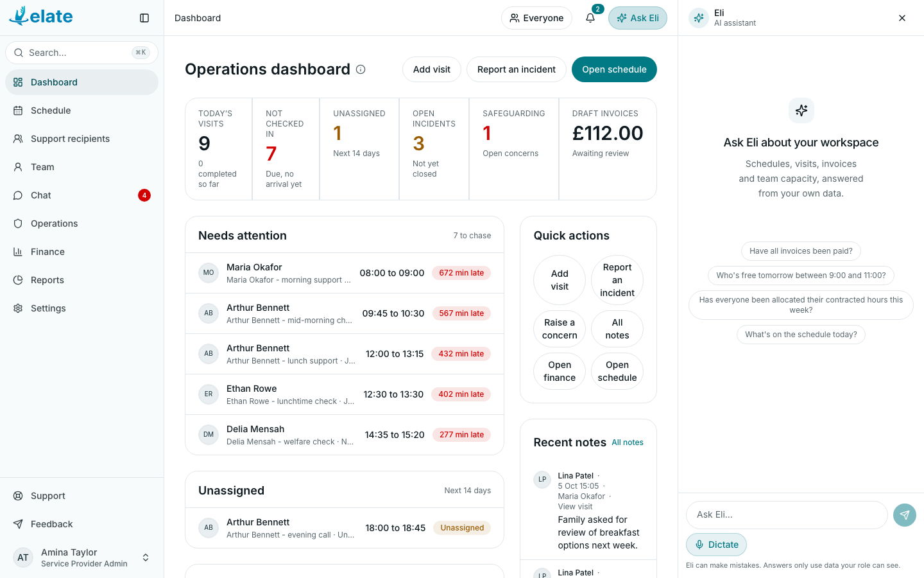Send message to Eli with paper-plane button
This screenshot has width=924, height=578.
[x=905, y=515]
